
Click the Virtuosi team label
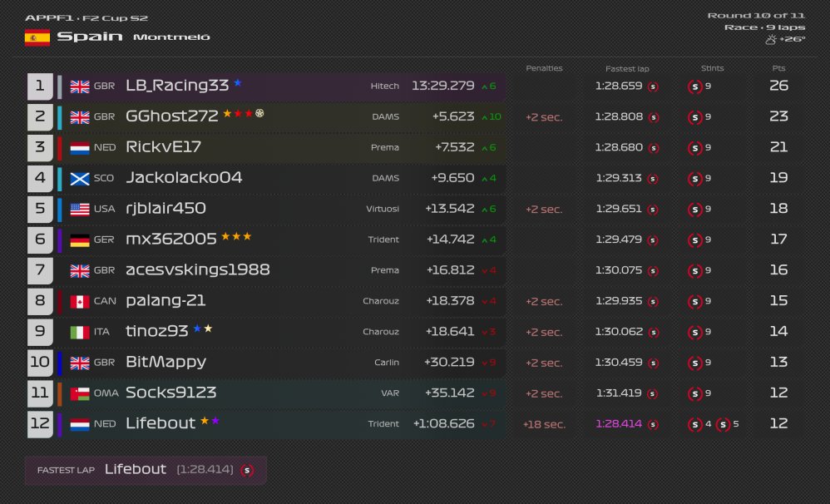click(383, 209)
